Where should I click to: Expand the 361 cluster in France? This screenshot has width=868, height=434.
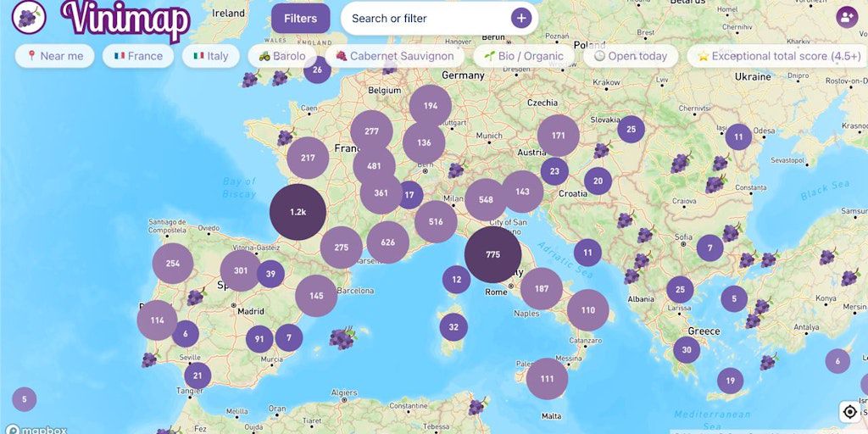coord(381,193)
